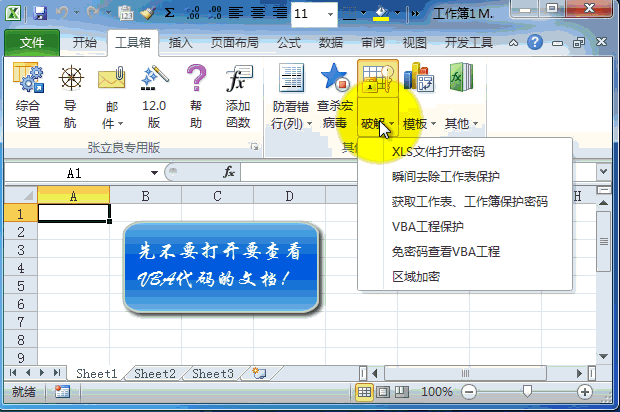The image size is (620, 412).
Task: Choose 免密码查看VBA工程 from the menu
Action: (445, 251)
